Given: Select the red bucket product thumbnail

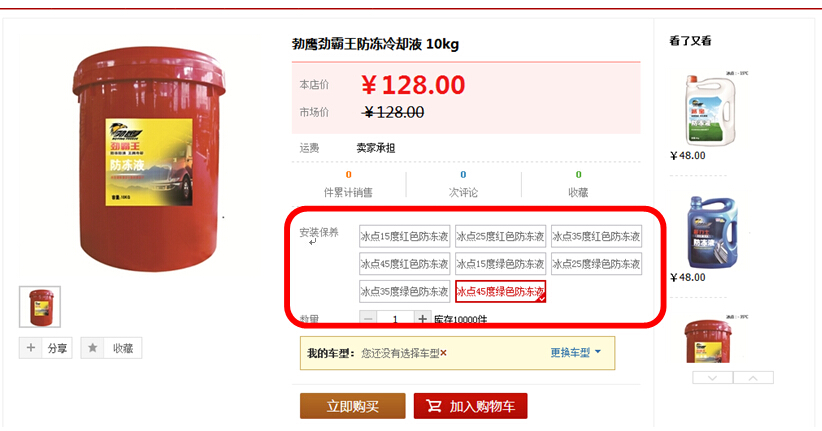Looking at the screenshot, I should 40,307.
